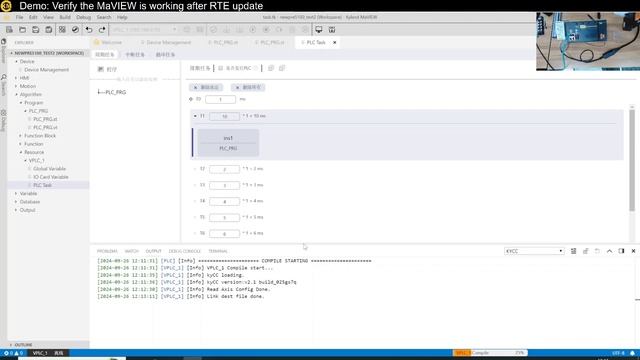
Task: Toggle the checkbox in task header
Action: coord(220,68)
